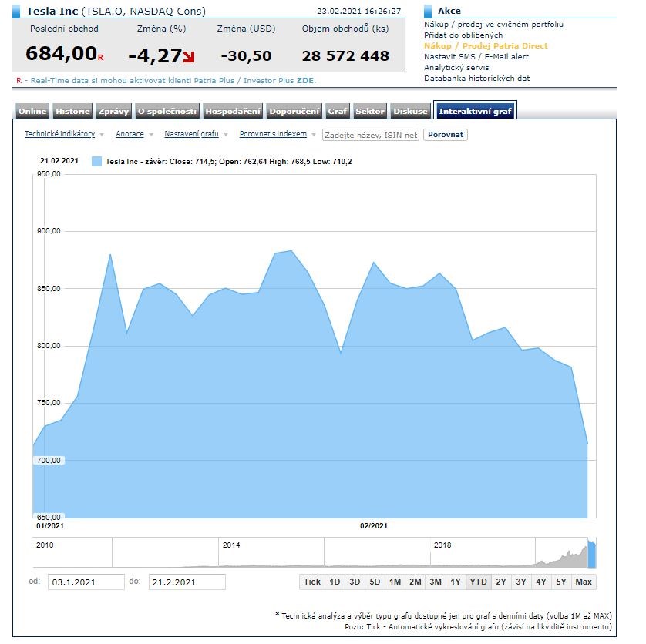This screenshot has width=646, height=644.
Task: Open Nákup / Prodej Patria Direct link
Action: click(486, 46)
